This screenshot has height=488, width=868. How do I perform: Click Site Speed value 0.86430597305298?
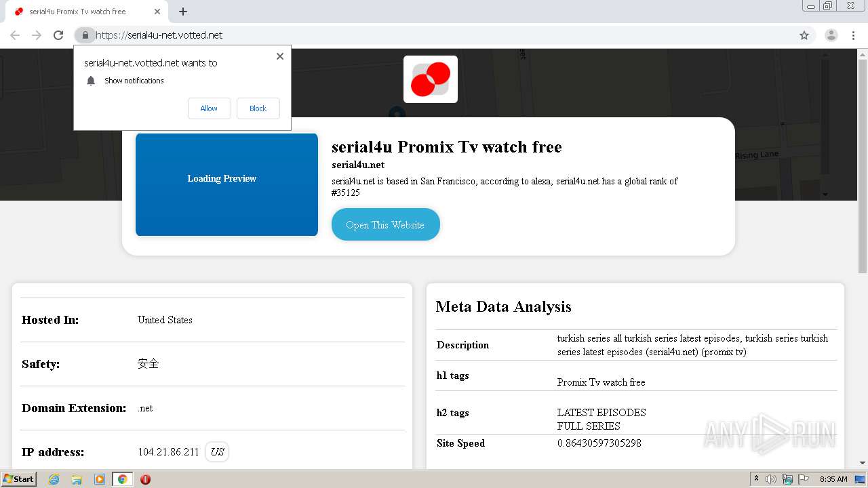click(599, 443)
